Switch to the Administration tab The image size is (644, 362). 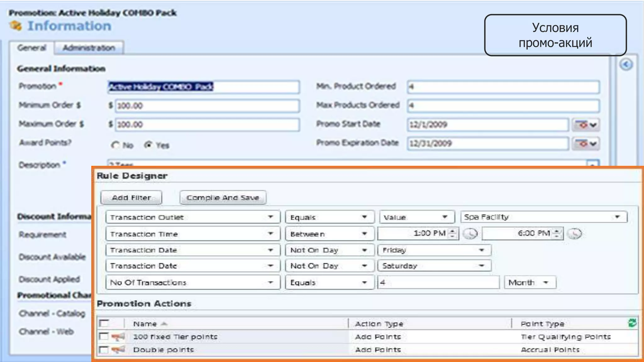[89, 48]
